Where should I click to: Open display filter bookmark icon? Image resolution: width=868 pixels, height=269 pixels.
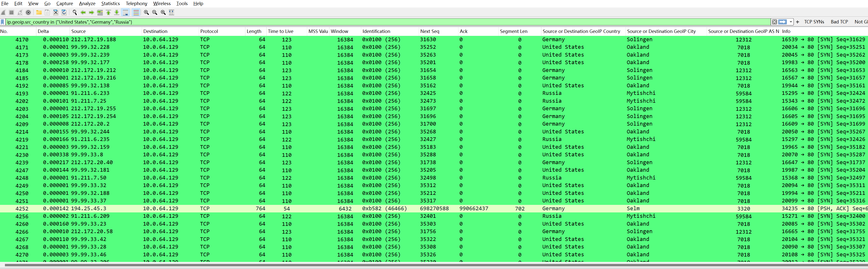pyautogui.click(x=3, y=22)
